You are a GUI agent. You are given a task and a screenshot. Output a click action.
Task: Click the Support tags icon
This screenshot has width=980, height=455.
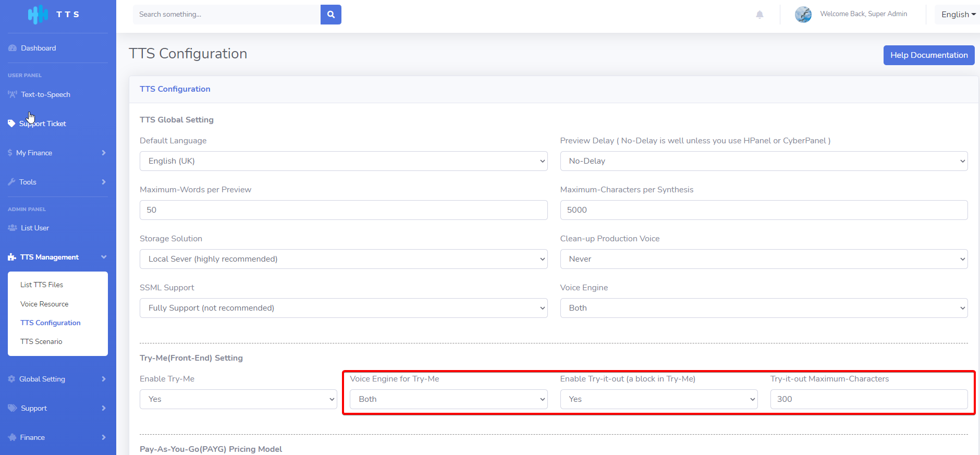point(13,408)
